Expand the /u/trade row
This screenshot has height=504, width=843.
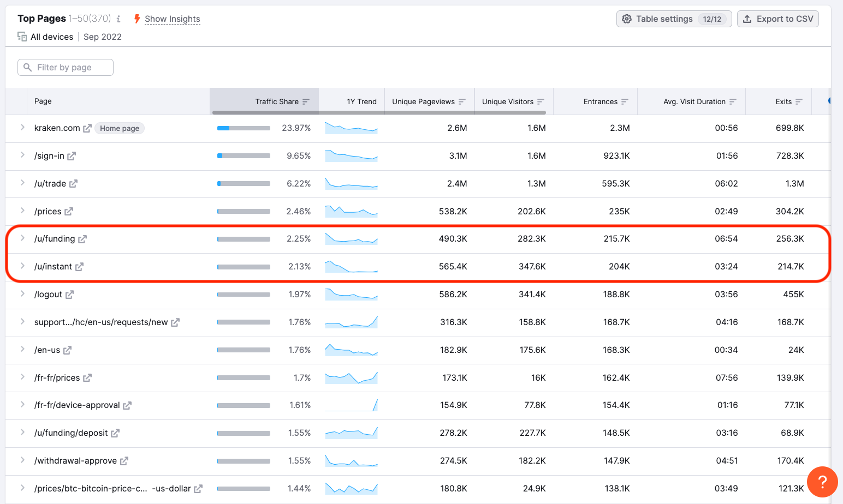click(22, 183)
